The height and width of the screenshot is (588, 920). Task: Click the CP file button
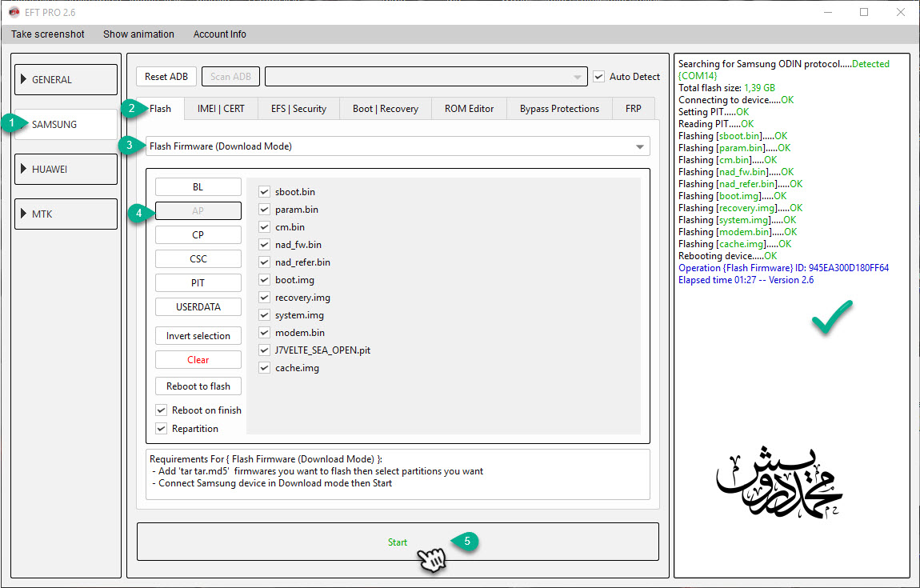point(198,234)
